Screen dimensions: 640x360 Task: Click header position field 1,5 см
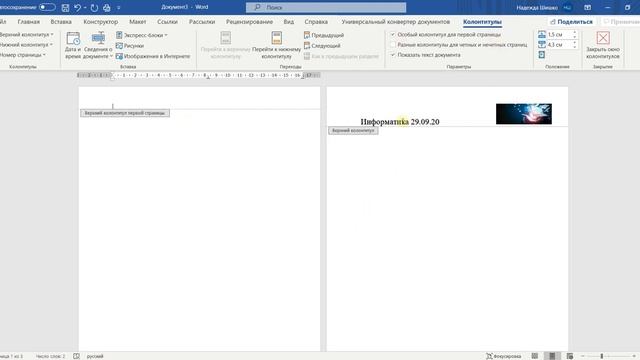point(559,35)
